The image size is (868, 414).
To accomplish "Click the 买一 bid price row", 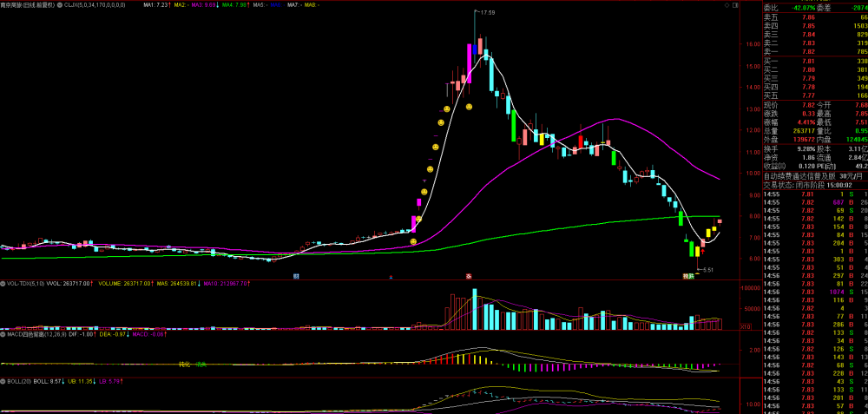I will click(x=815, y=62).
